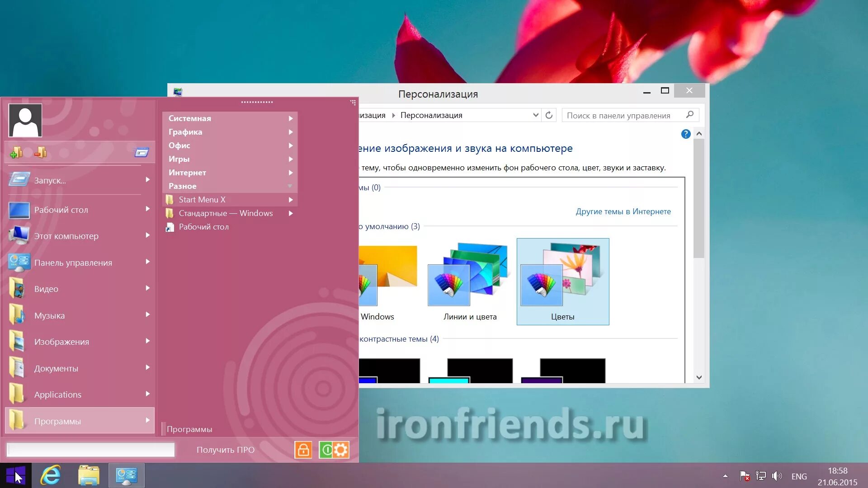Viewport: 868px width, 488px height.
Task: Click the refresh button beside address bar
Action: click(x=549, y=115)
